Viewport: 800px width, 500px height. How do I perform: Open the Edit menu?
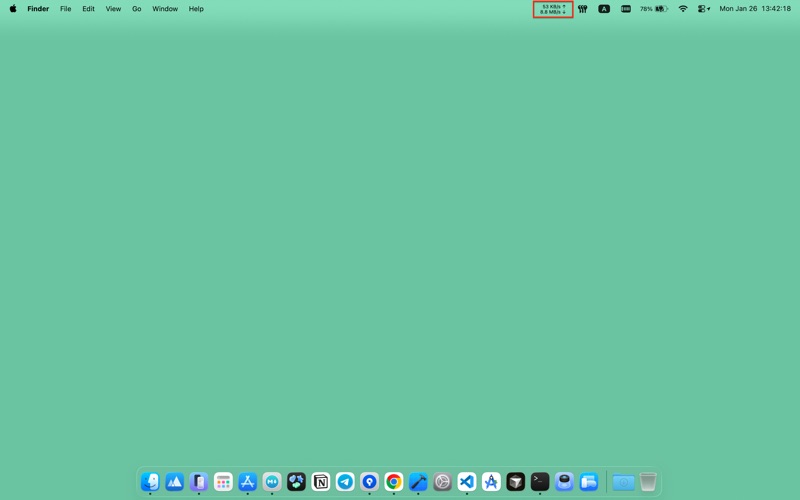pyautogui.click(x=88, y=9)
